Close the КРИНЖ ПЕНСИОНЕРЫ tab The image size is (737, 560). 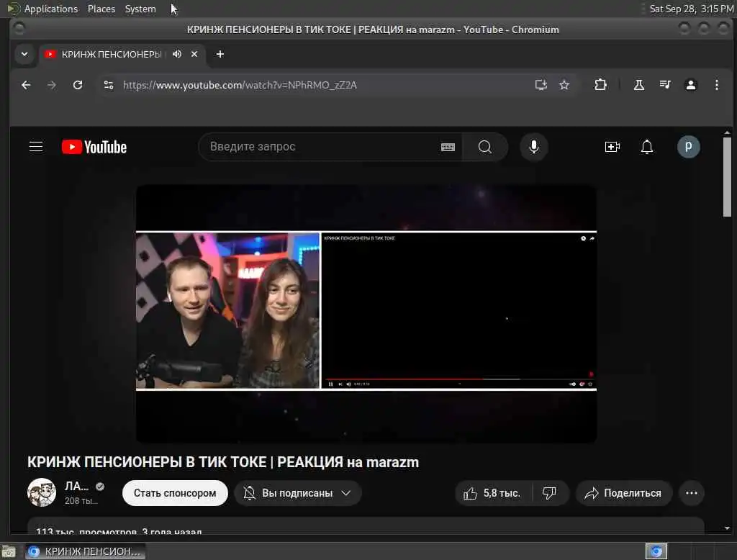pos(194,54)
